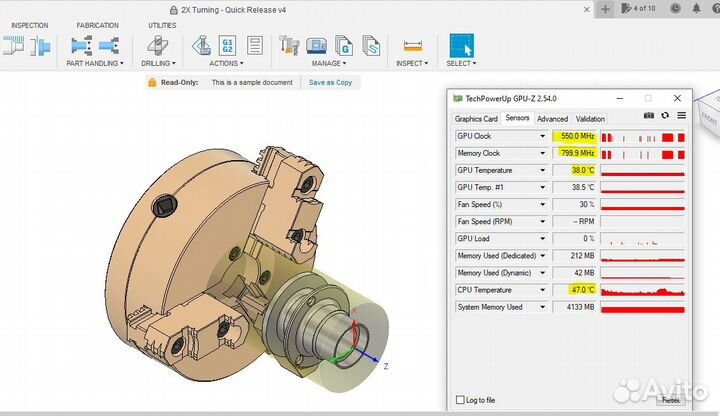Switch to the Graphics Card tab
The width and height of the screenshot is (720, 416).
click(x=476, y=118)
